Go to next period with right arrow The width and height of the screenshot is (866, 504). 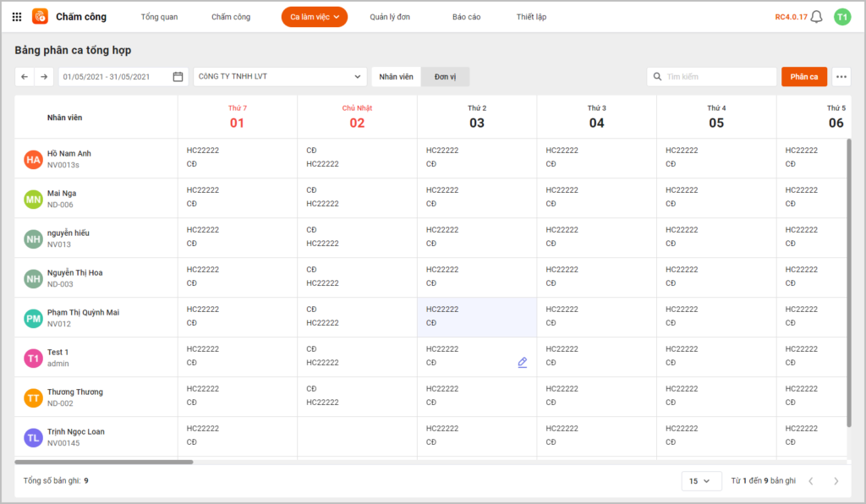(44, 77)
